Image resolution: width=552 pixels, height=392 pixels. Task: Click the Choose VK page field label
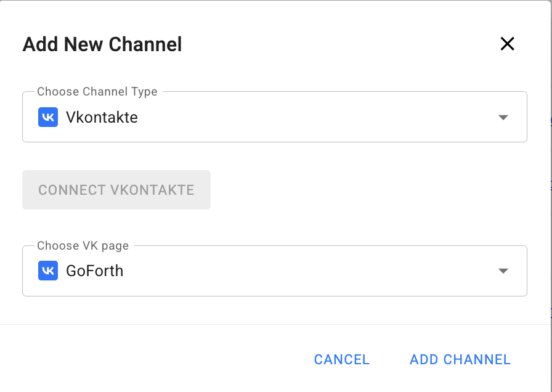[83, 246]
